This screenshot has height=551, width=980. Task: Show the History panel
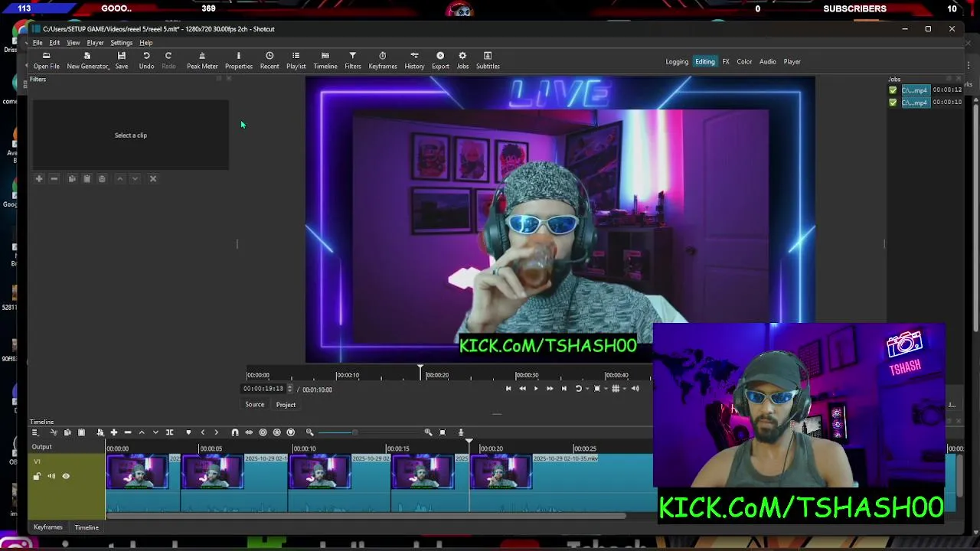(414, 60)
